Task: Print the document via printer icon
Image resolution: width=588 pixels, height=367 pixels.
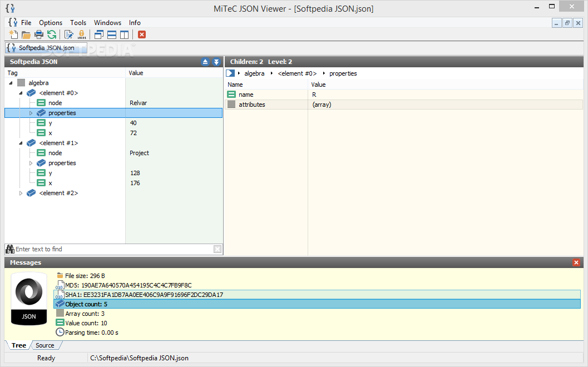Action: (x=38, y=35)
